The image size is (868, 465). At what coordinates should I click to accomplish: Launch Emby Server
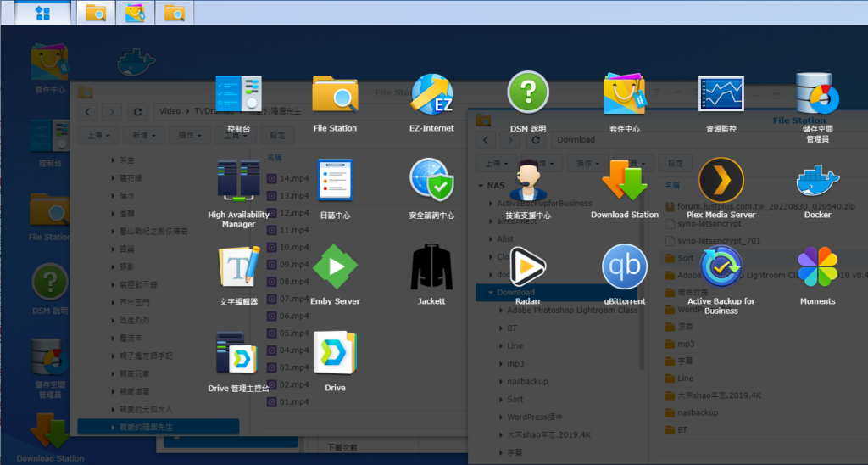[x=335, y=266]
